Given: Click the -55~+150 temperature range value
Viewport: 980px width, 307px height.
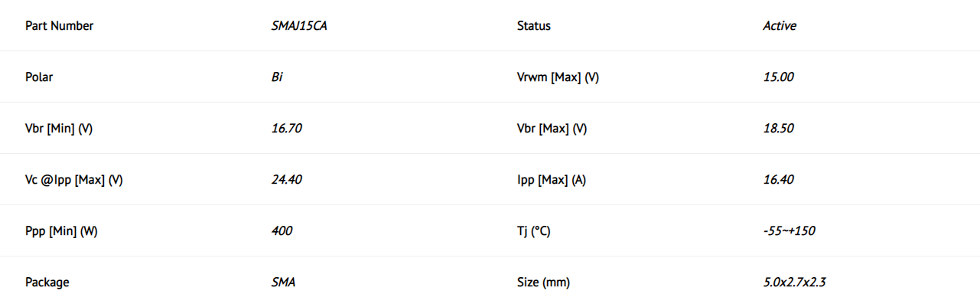Looking at the screenshot, I should pos(789,231).
